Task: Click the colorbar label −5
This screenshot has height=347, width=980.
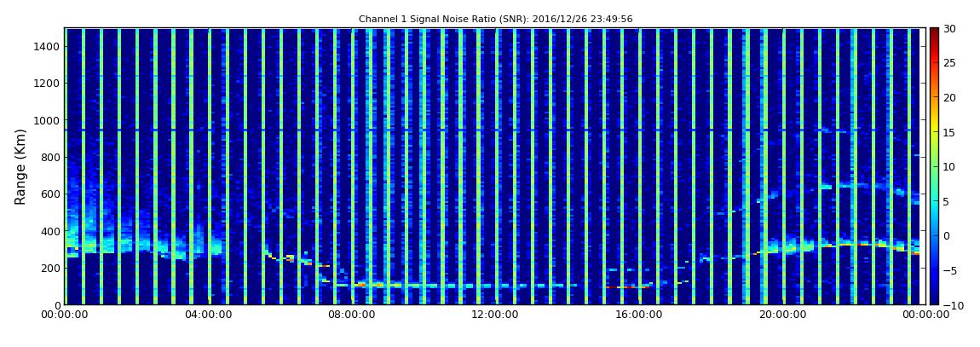Action: point(948,270)
